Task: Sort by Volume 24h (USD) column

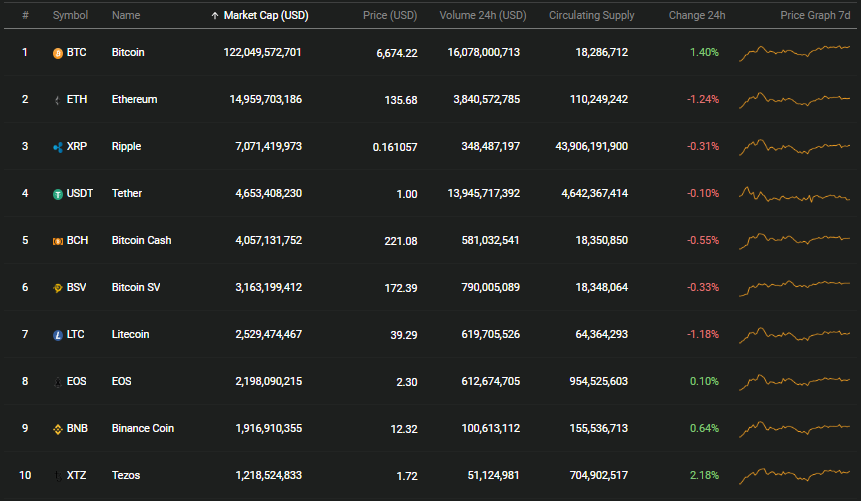Action: pos(483,15)
